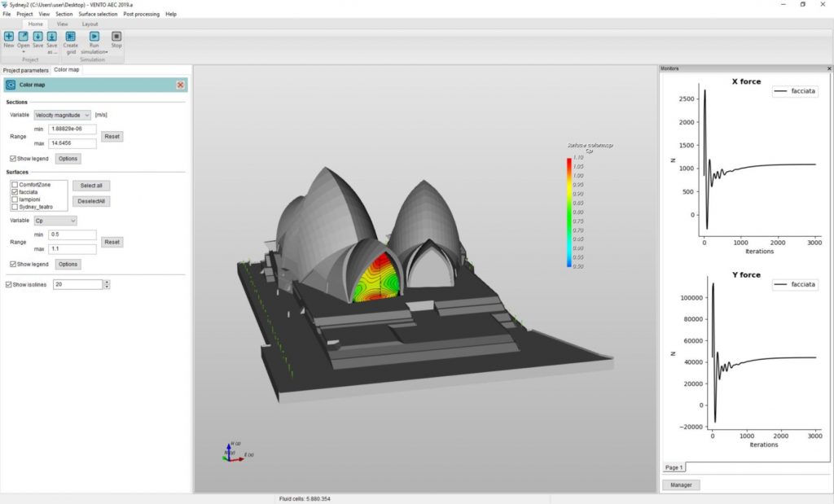Click the Create grid icon
Image resolution: width=834 pixels, height=504 pixels.
(x=70, y=36)
